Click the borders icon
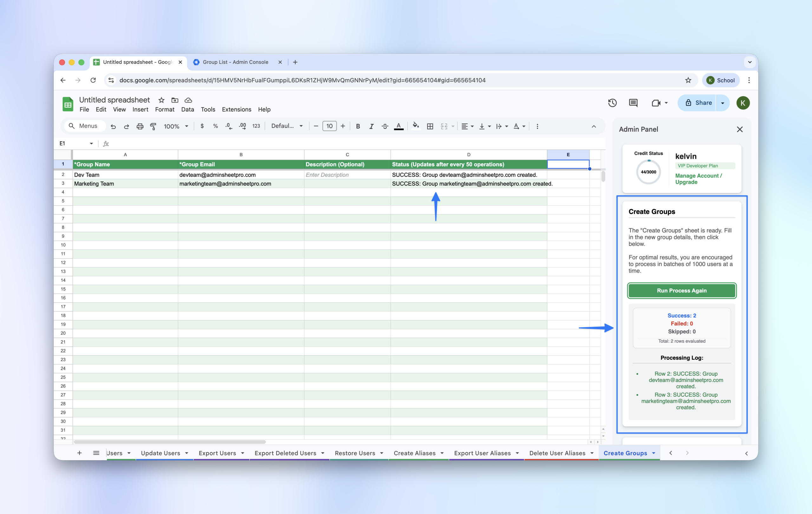The image size is (812, 514). click(430, 126)
